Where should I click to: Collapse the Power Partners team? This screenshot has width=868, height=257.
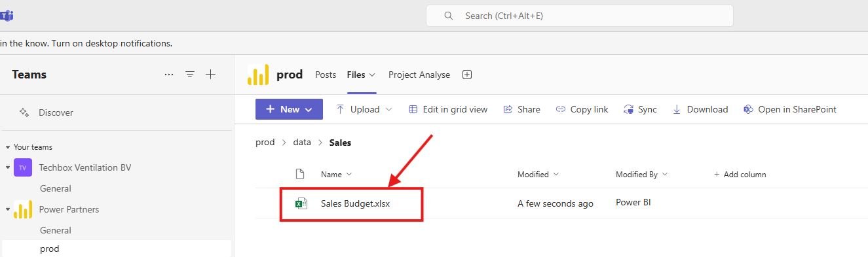coord(8,209)
